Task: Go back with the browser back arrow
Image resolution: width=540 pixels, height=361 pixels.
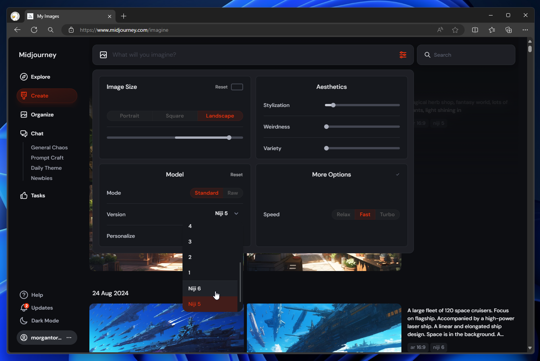Action: point(17,30)
